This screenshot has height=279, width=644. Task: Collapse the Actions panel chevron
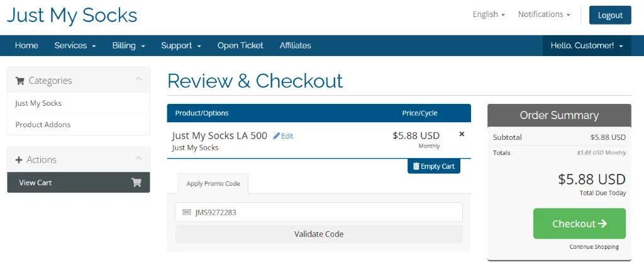[138, 157]
